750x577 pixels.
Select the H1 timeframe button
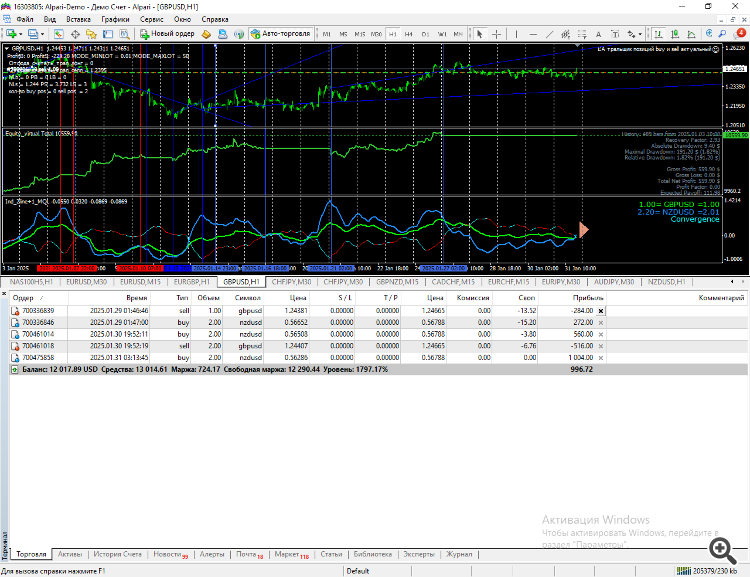(x=393, y=34)
